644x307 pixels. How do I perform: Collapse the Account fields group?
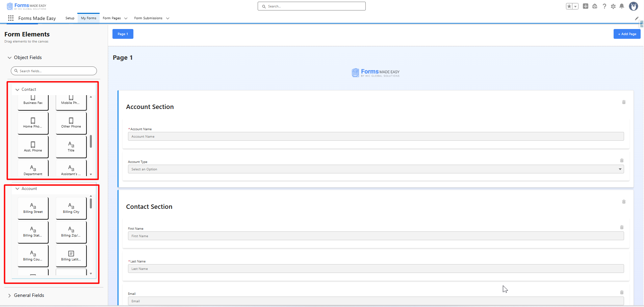(x=17, y=189)
